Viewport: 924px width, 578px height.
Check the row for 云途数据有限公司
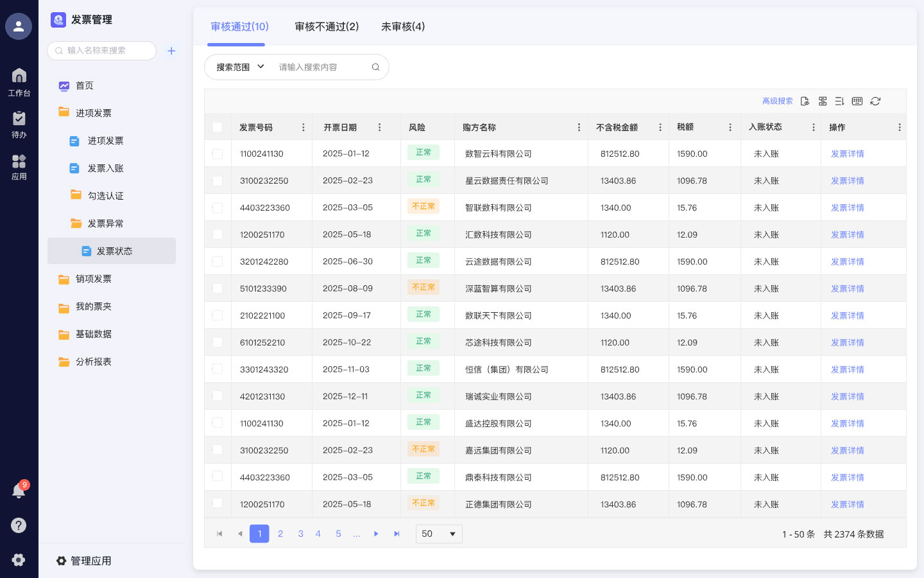coord(218,261)
